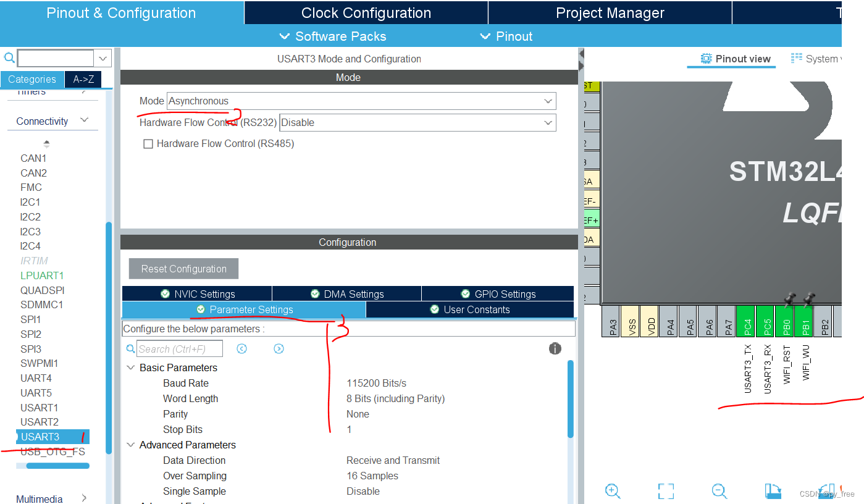Click the search magnifier icon in sidebar
This screenshot has width=864, height=504.
(9, 58)
